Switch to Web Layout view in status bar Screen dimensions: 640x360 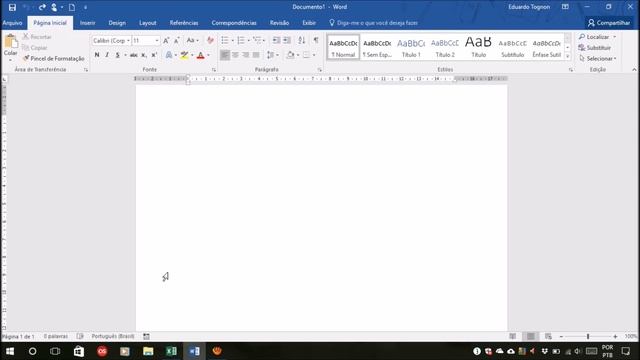(x=548, y=336)
